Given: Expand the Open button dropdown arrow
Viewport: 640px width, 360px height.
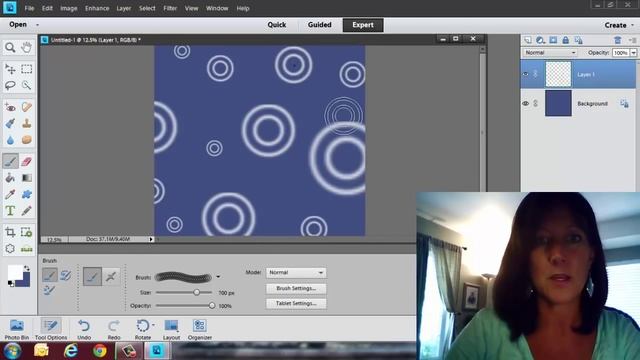Looking at the screenshot, I should tap(37, 25).
